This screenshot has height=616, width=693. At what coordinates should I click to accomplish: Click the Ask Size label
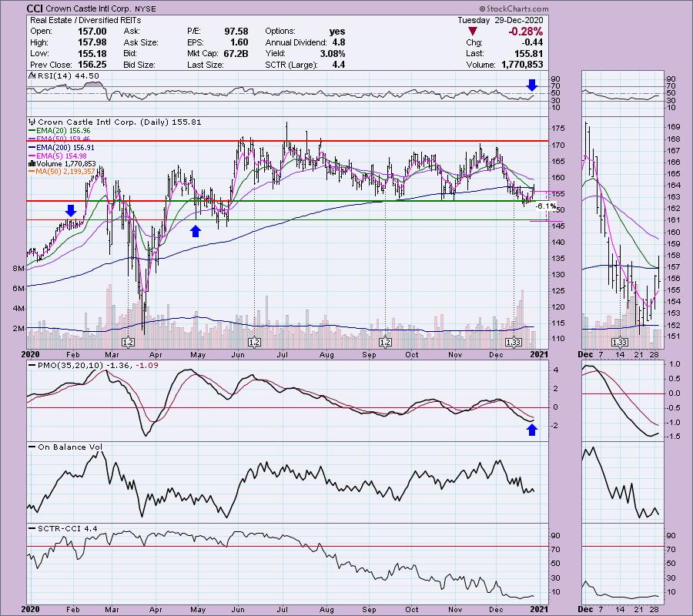(x=141, y=42)
